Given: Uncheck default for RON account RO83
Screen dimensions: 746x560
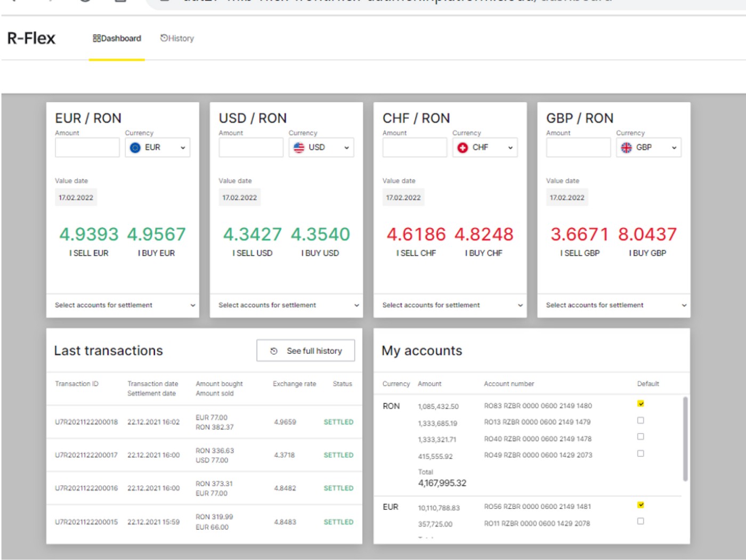Looking at the screenshot, I should click(x=640, y=403).
